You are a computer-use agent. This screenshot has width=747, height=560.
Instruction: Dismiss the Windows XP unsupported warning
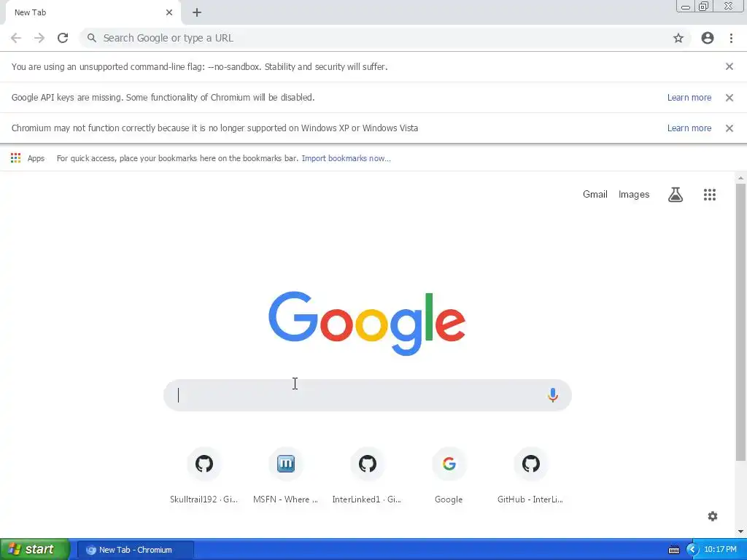coord(729,128)
